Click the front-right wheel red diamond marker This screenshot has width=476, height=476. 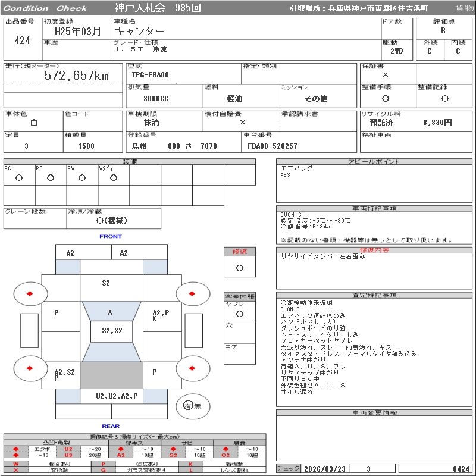click(x=193, y=293)
